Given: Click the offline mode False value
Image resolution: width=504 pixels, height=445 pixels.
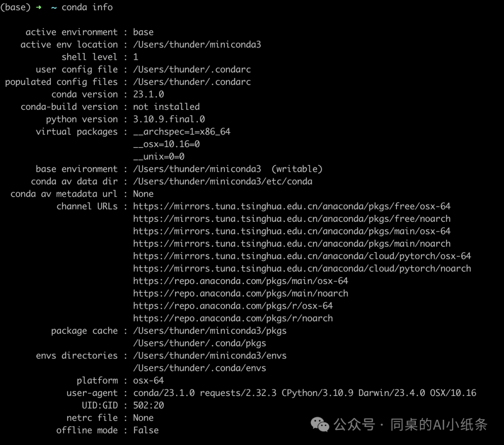Looking at the screenshot, I should (x=146, y=431).
